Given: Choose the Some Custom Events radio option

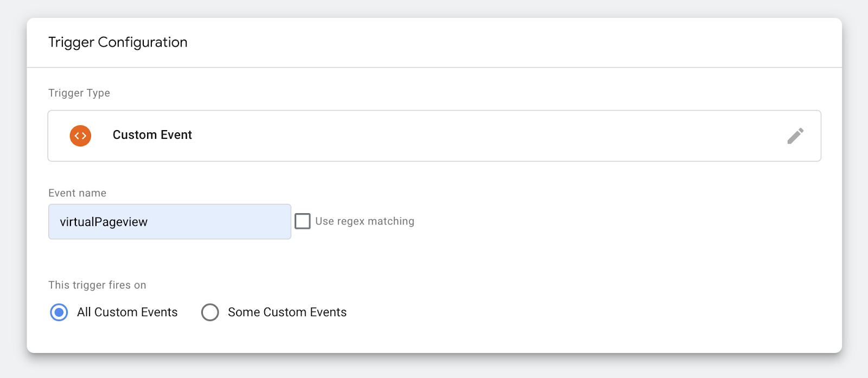Looking at the screenshot, I should point(210,312).
